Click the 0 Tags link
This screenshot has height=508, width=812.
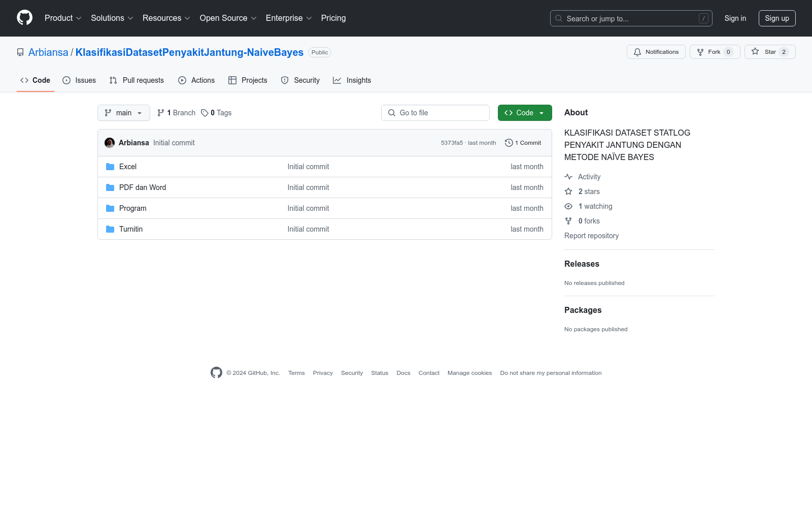216,113
